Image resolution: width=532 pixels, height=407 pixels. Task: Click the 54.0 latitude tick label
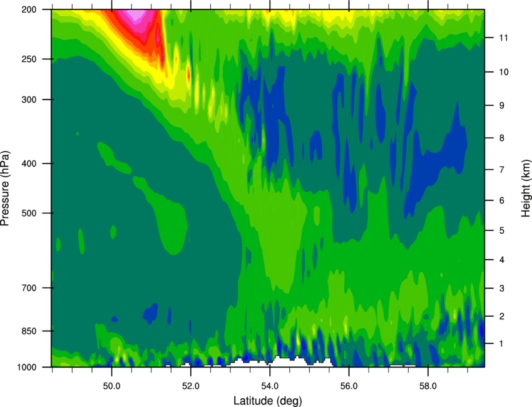[x=270, y=386]
